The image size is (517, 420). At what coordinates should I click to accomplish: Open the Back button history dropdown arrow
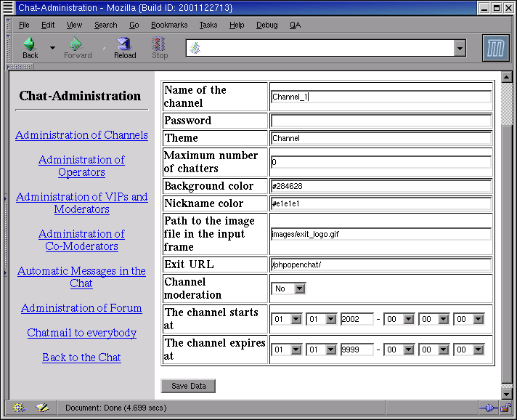52,48
